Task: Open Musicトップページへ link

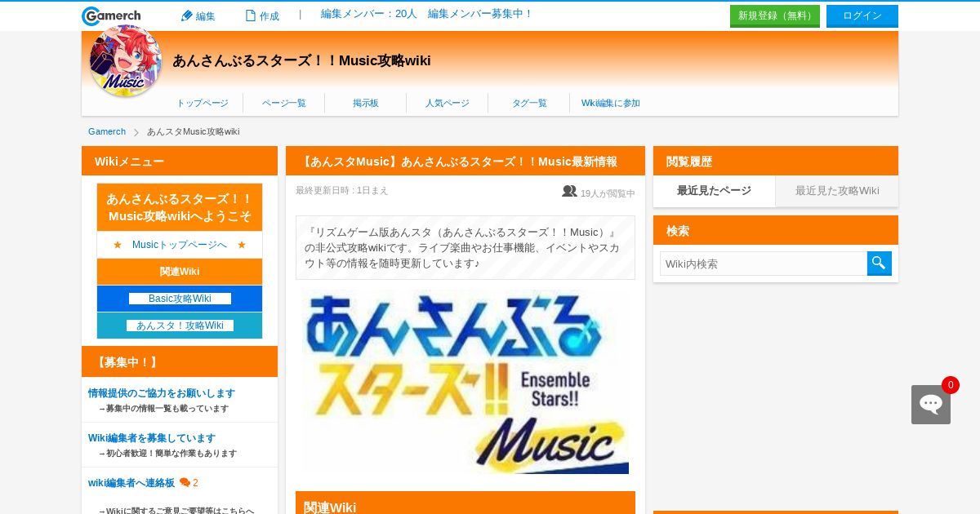Action: [x=180, y=245]
